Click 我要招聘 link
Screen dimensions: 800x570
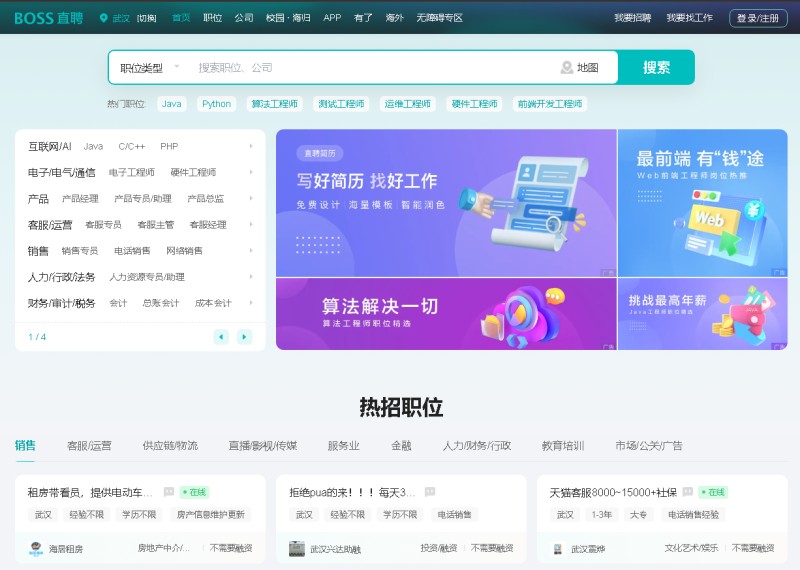[x=632, y=18]
